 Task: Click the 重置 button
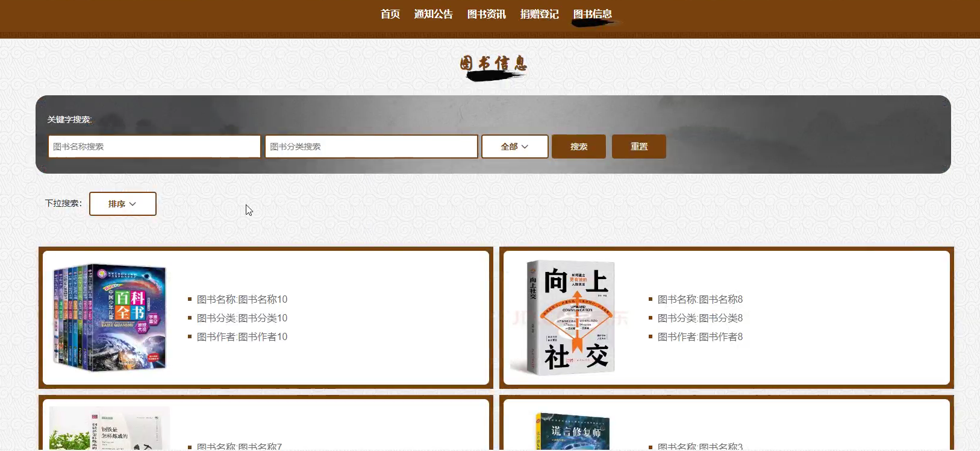coord(639,147)
